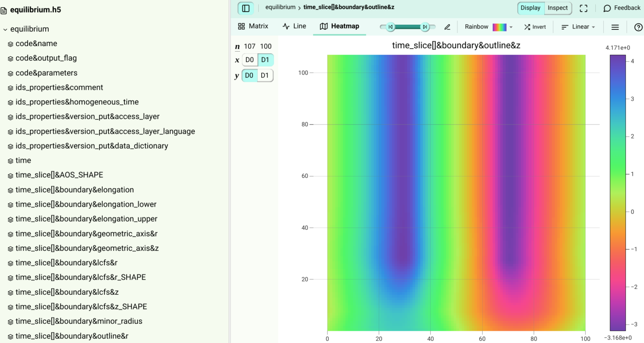
Task: Enter fullscreen via the expand icon
Action: [x=584, y=8]
